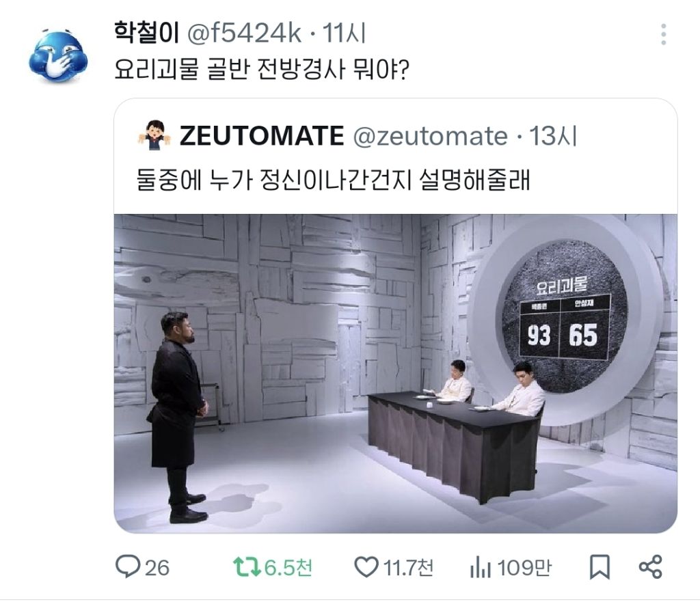Open the @zeutomate handle link

[431, 136]
